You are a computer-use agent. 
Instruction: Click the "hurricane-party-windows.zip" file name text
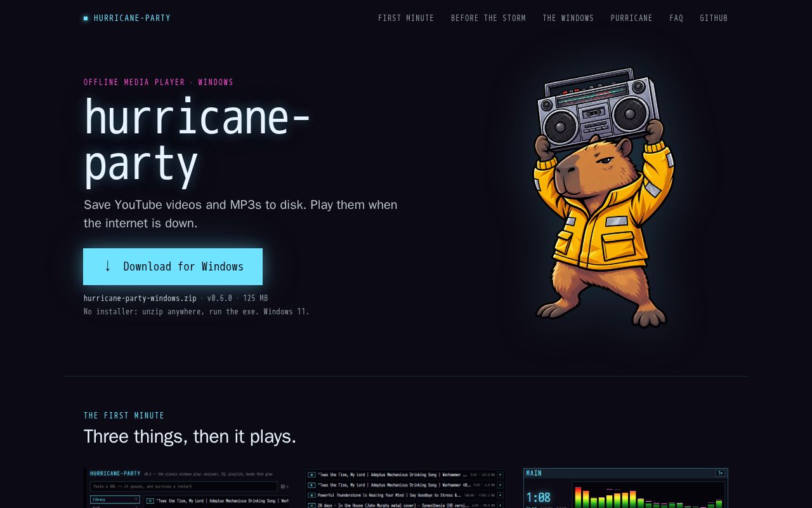point(140,298)
